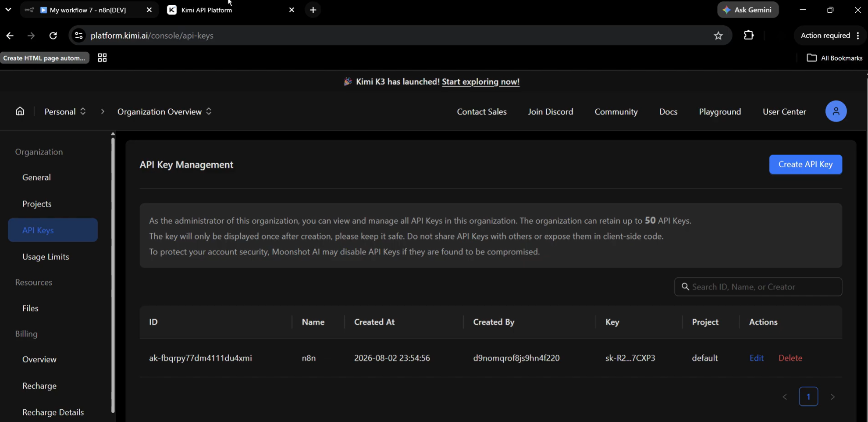Viewport: 868px width, 422px height.
Task: Click the ID column header
Action: (153, 322)
